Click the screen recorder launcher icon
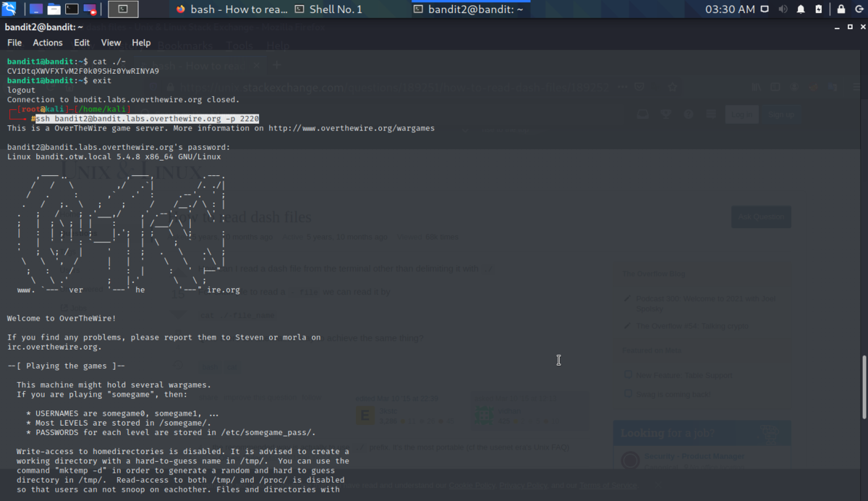 pyautogui.click(x=90, y=9)
